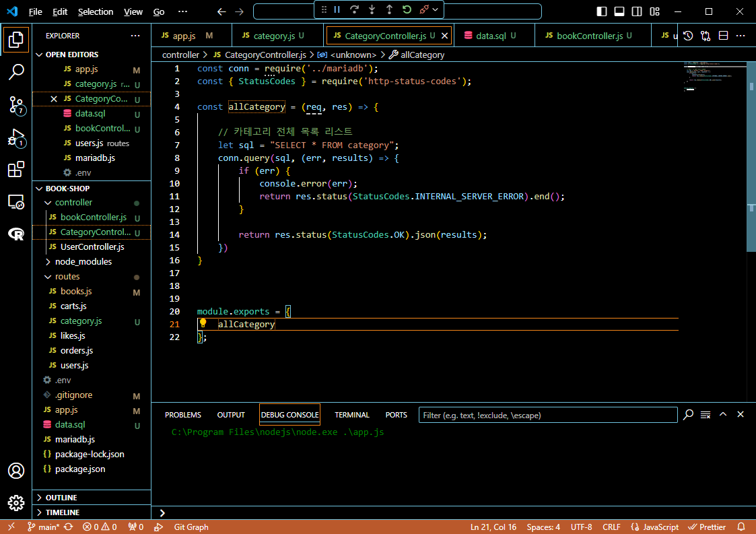Viewport: 756px width, 534px height.
Task: Open package.json in file tree
Action: point(80,469)
